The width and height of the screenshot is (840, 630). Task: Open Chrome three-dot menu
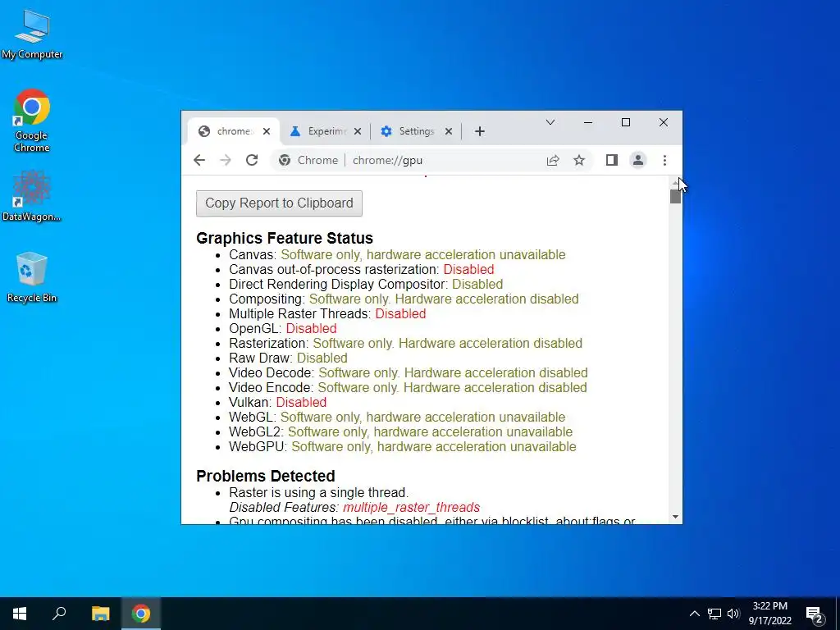(664, 160)
